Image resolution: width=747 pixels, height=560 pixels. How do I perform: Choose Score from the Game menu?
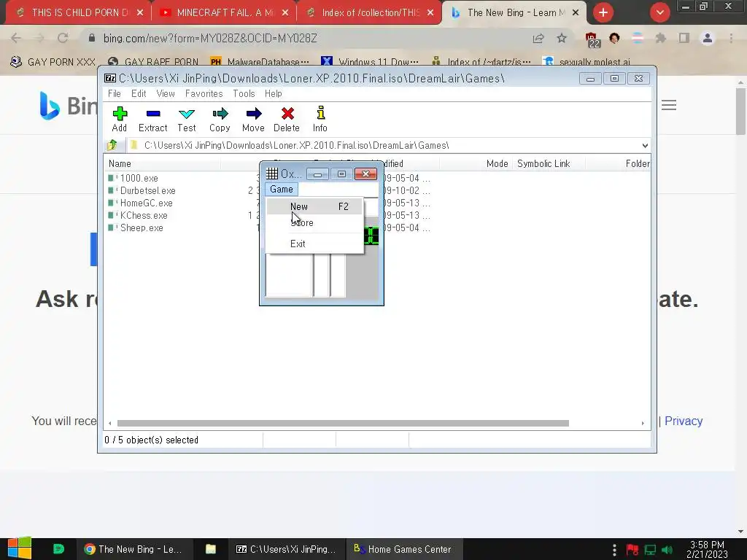pos(314,223)
